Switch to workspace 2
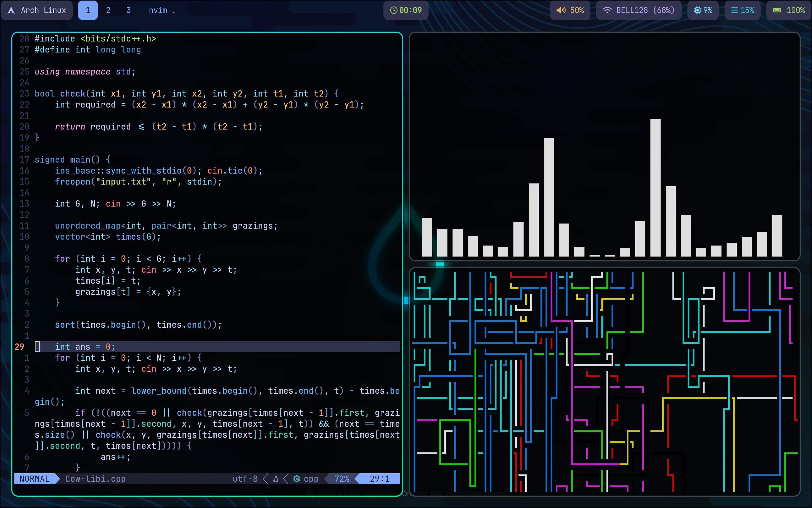This screenshot has width=812, height=508. (108, 10)
